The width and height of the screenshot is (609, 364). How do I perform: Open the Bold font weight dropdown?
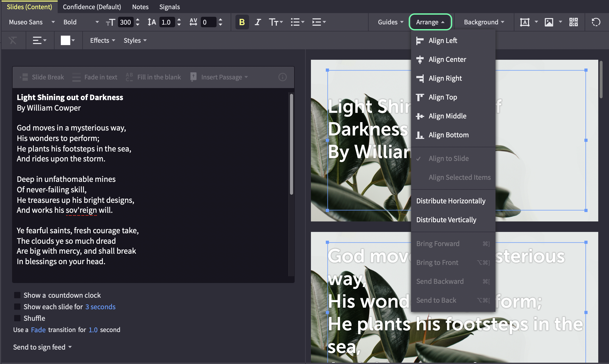[x=81, y=22]
